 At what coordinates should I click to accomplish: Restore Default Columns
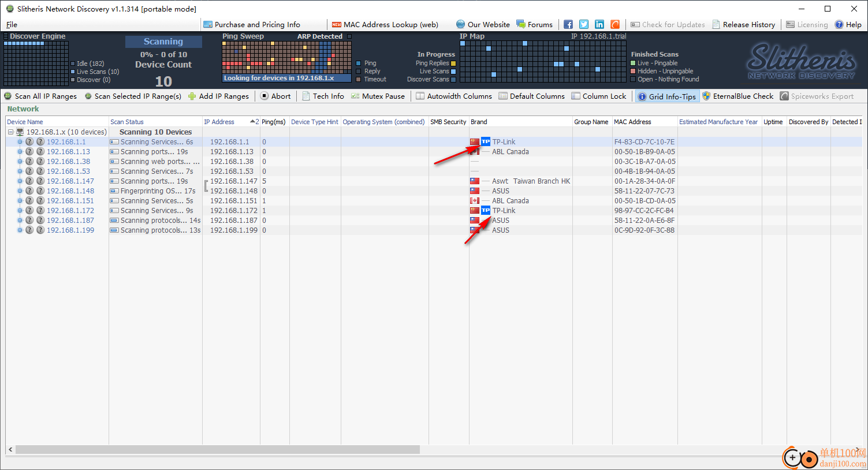click(x=532, y=96)
